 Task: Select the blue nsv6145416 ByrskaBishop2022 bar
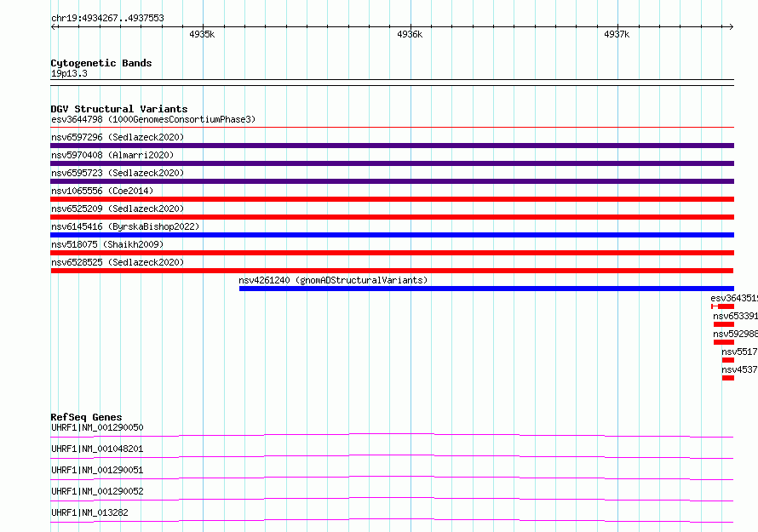(392, 235)
